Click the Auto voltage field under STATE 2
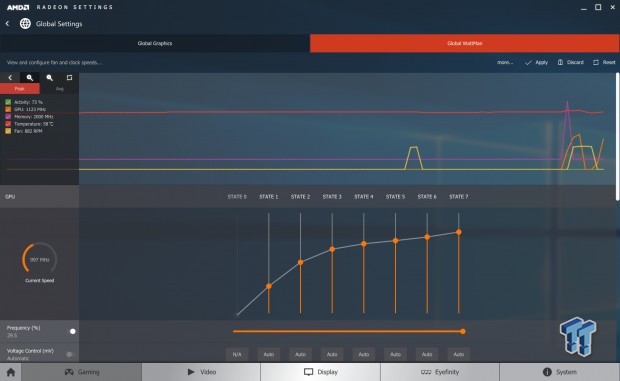 click(301, 354)
